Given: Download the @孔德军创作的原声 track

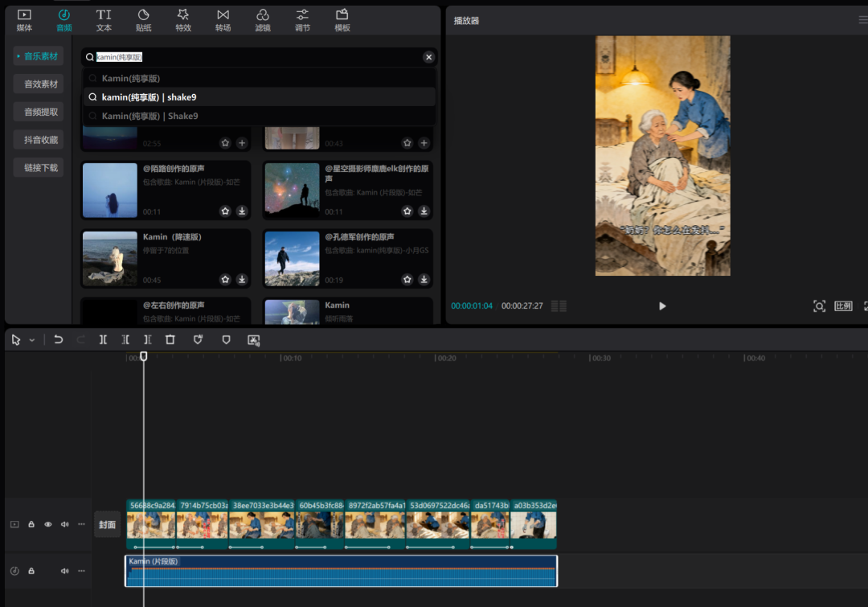Looking at the screenshot, I should click(x=424, y=279).
